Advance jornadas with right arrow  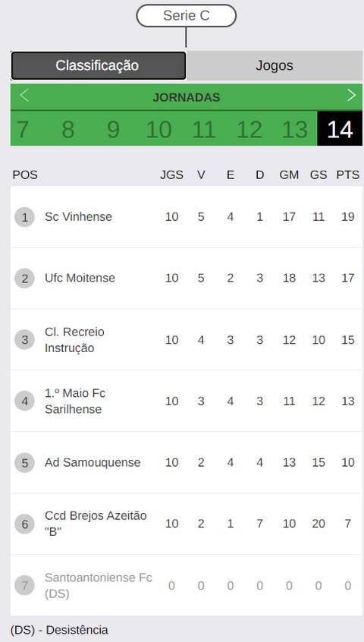tap(351, 96)
